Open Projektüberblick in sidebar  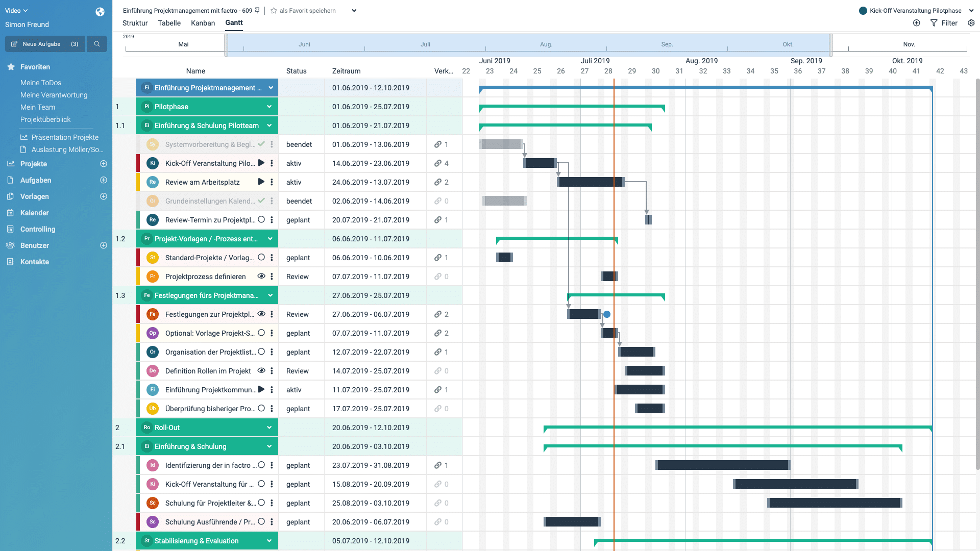pos(45,119)
